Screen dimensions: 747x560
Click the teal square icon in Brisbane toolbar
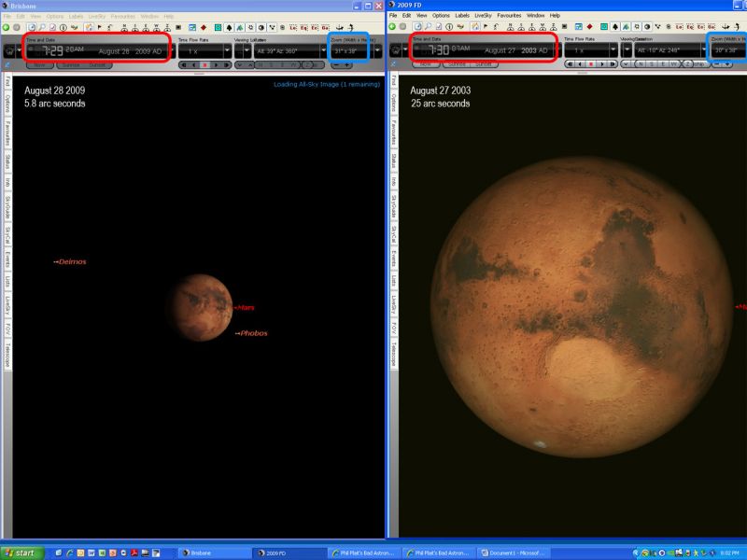218,28
